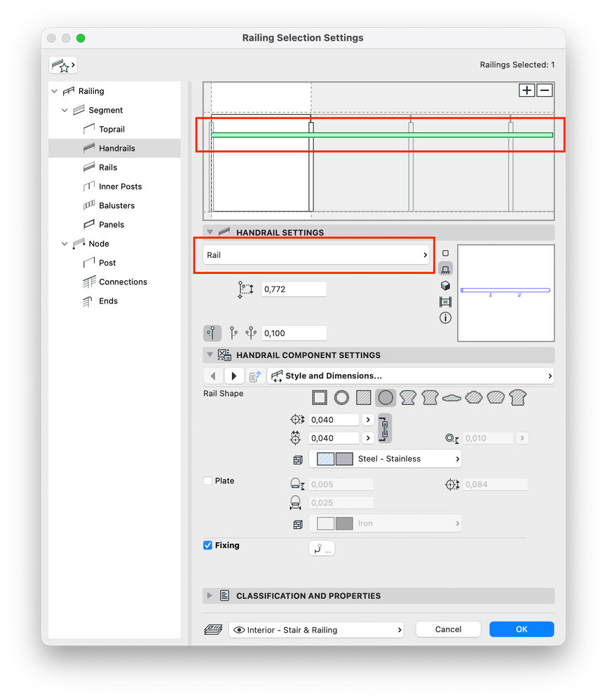The image size is (607, 700).
Task: Go to next component settings page
Action: [x=233, y=376]
